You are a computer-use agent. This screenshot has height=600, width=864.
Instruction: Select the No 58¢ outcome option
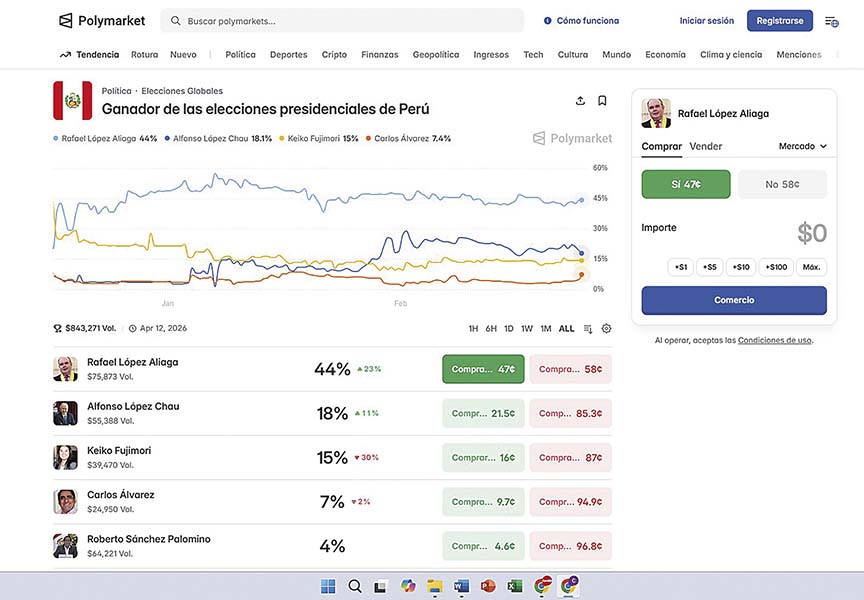coord(782,184)
